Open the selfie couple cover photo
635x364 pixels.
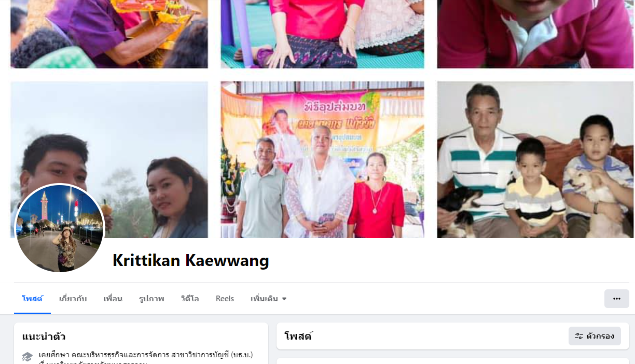pyautogui.click(x=109, y=159)
